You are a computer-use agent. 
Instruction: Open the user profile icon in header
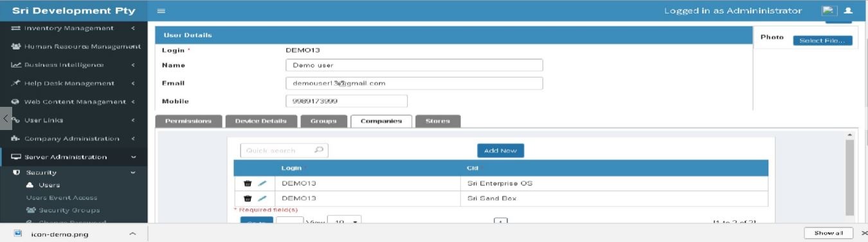[x=847, y=10]
